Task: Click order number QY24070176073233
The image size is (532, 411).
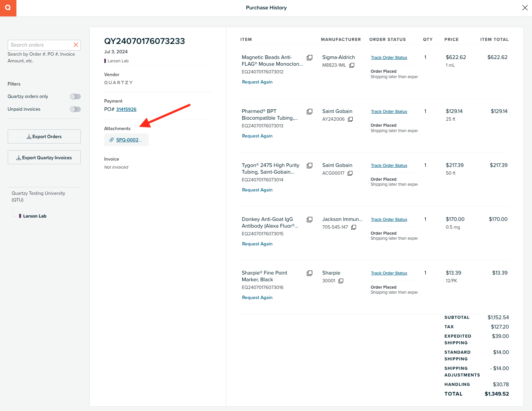Action: coord(144,41)
